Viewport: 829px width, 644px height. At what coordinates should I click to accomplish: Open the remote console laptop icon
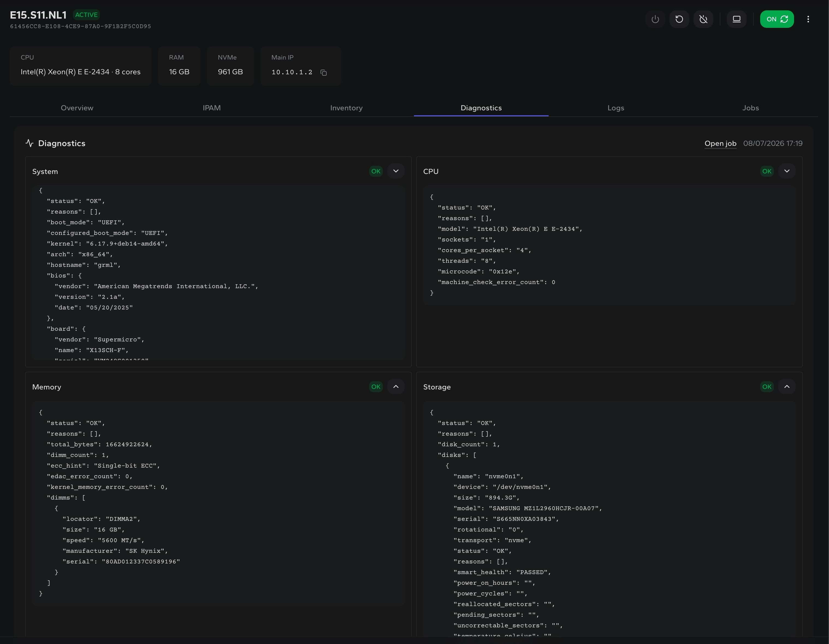coord(736,19)
